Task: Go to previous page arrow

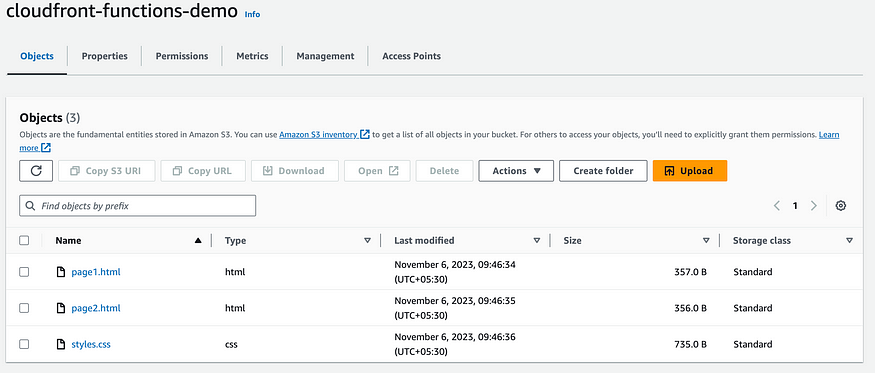Action: pyautogui.click(x=777, y=205)
